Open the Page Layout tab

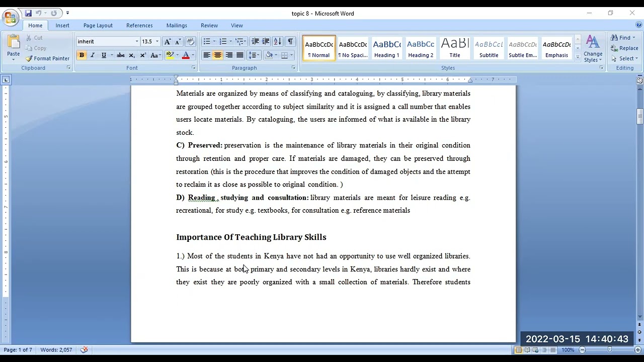point(98,26)
